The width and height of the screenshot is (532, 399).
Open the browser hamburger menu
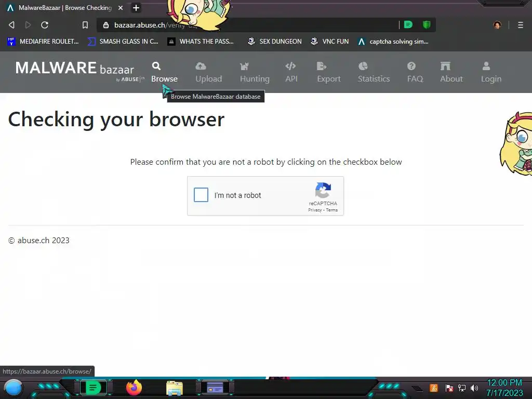[521, 25]
